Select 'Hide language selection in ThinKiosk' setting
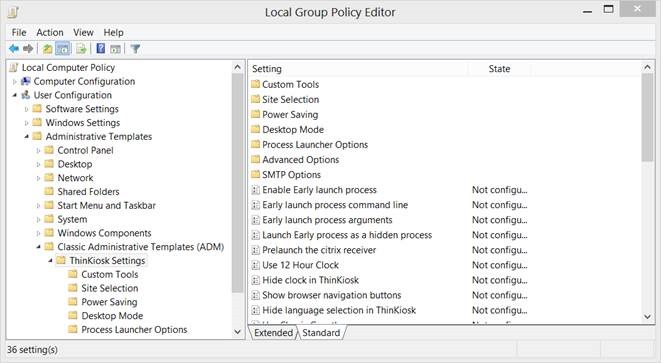Viewport: 661px width, 363px height. click(x=339, y=310)
